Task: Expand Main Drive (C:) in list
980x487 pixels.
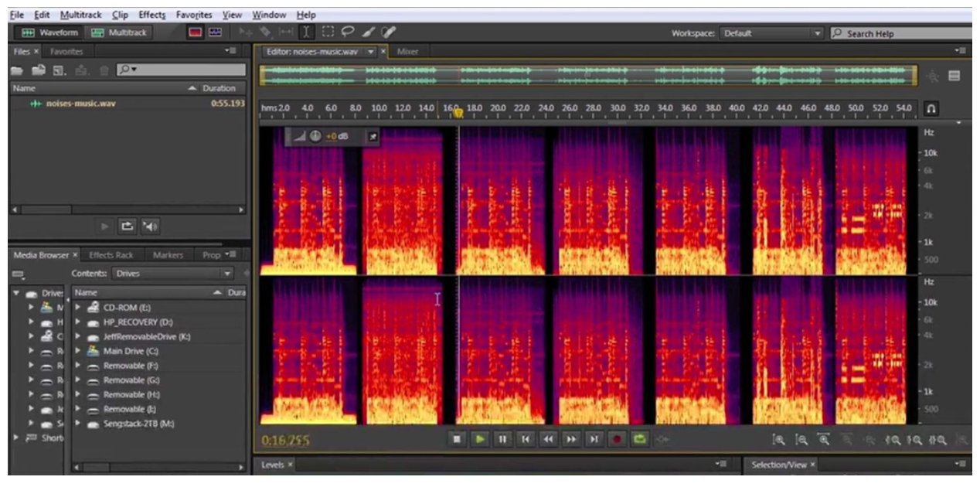Action: 78,351
